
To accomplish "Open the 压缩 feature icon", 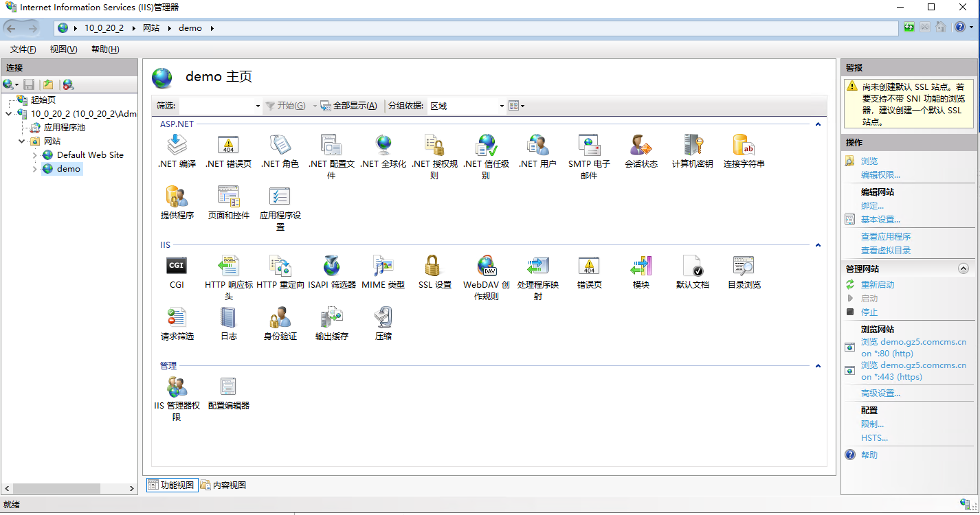I will [383, 324].
